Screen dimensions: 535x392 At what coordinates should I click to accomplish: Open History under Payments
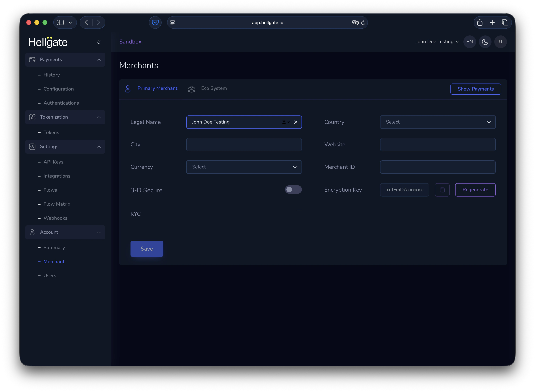click(51, 75)
